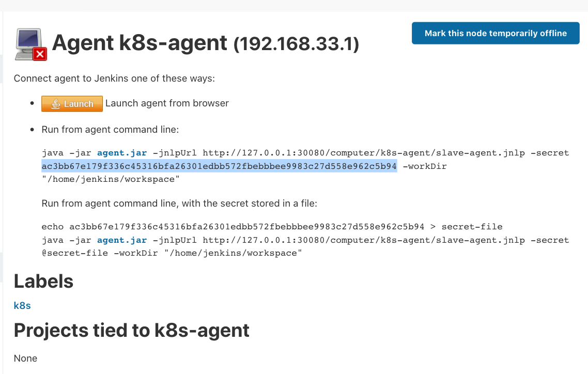The height and width of the screenshot is (374, 588).
Task: Click the None text under Projects
Action: (x=25, y=358)
